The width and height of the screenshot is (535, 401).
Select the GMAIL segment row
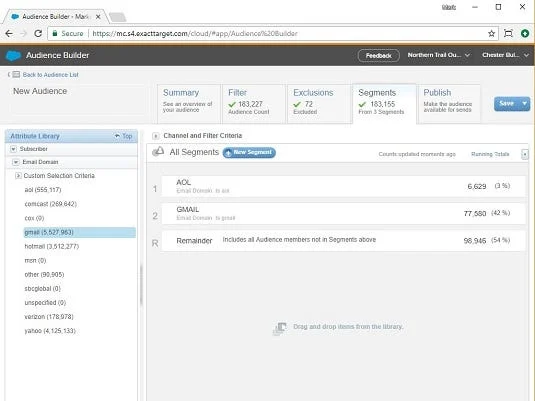tap(343, 214)
